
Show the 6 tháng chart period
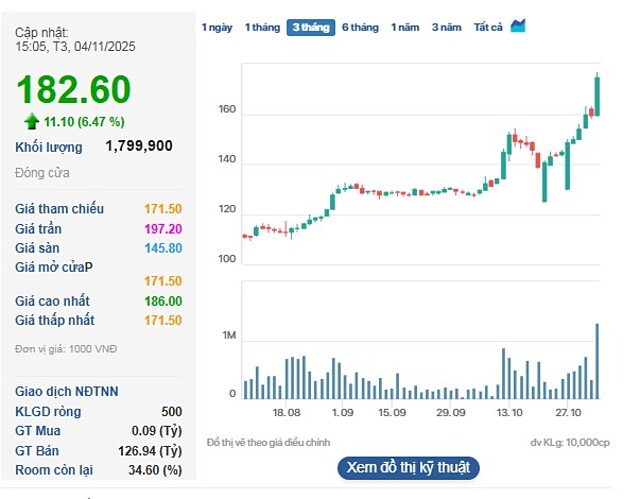pyautogui.click(x=360, y=27)
